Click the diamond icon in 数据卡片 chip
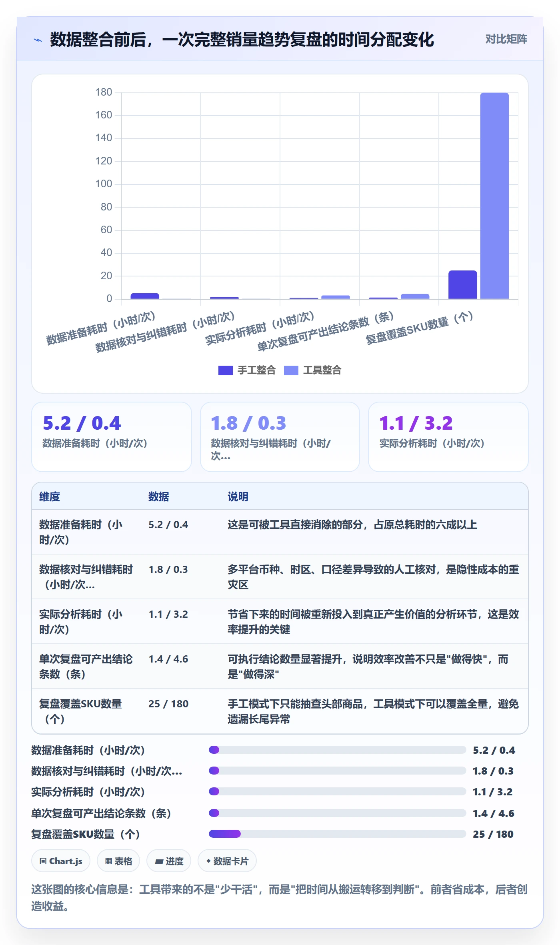 (208, 861)
